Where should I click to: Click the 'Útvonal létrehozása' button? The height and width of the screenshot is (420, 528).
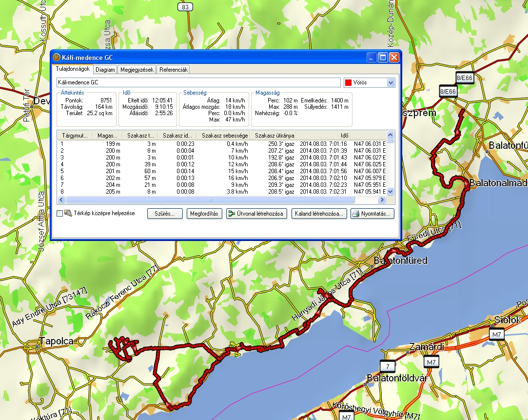point(256,214)
